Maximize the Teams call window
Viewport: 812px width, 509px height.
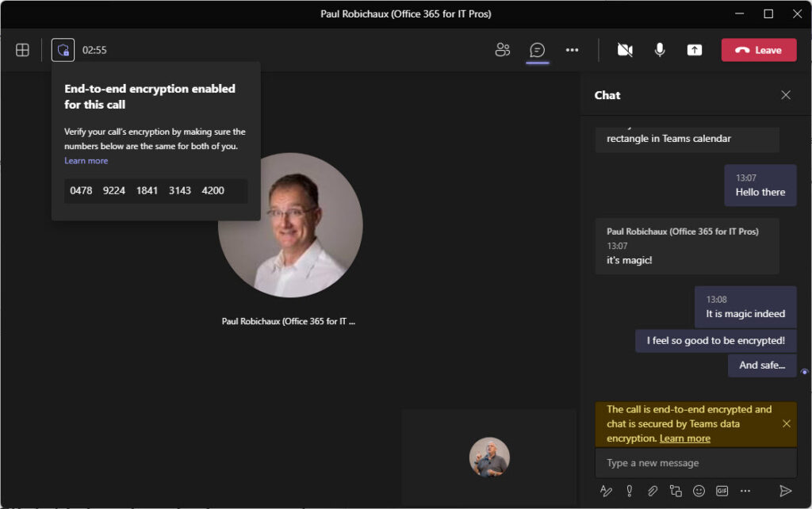[768, 13]
